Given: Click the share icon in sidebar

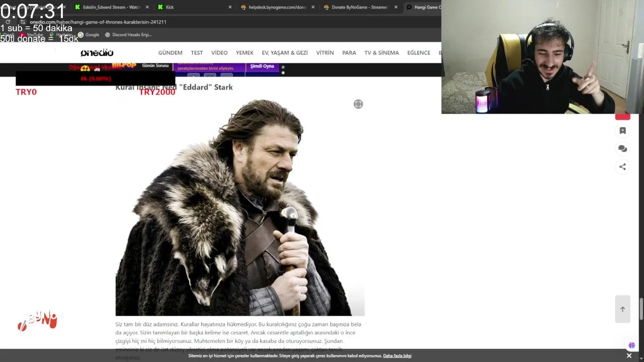Looking at the screenshot, I should (x=622, y=167).
